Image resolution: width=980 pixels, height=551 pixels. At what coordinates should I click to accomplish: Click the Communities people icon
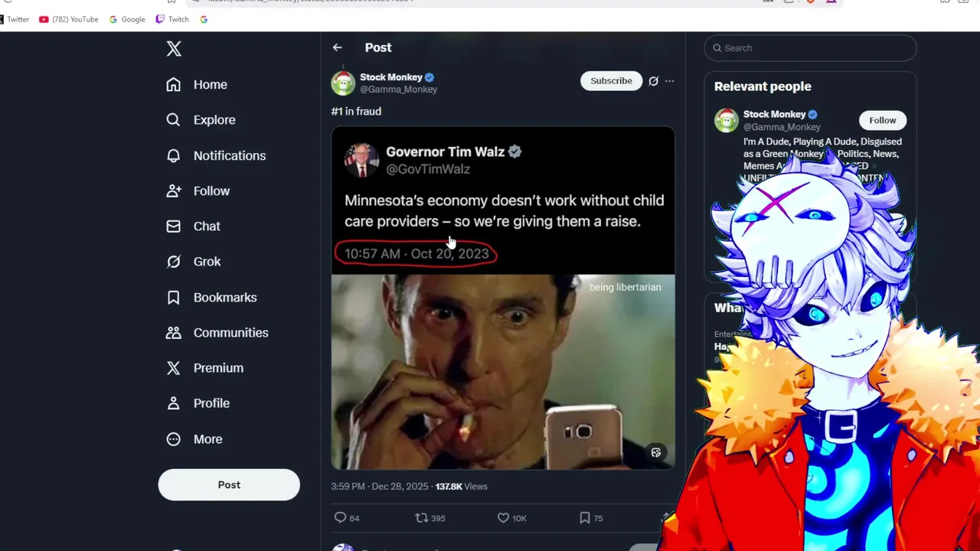[174, 332]
